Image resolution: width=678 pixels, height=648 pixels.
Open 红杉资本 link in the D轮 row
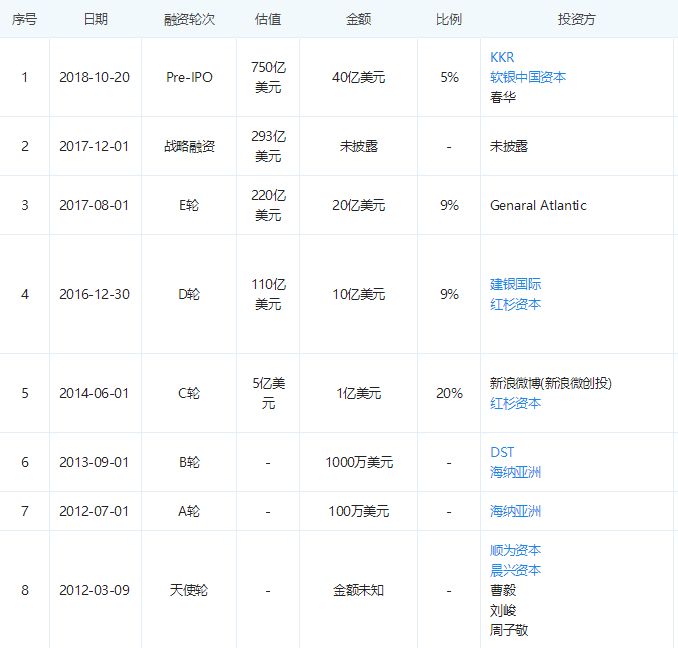515,304
